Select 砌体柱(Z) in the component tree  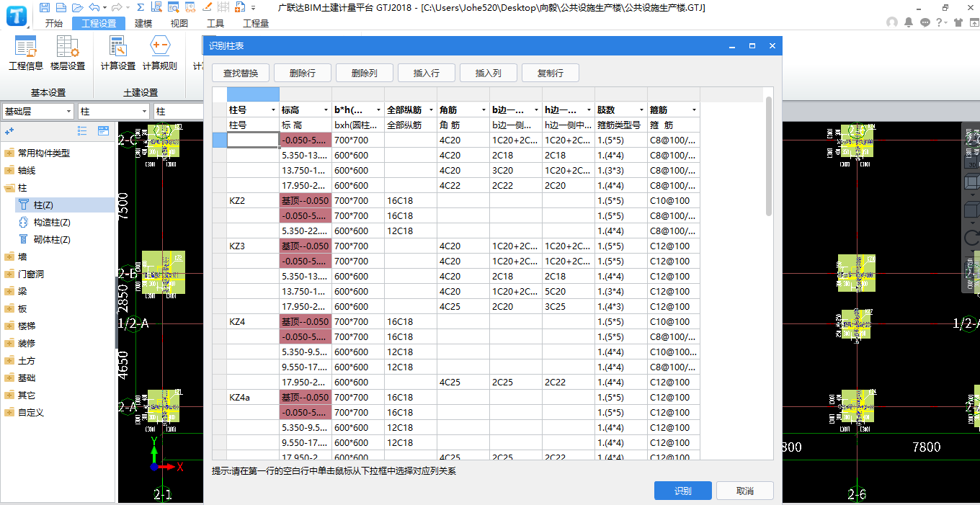click(52, 240)
